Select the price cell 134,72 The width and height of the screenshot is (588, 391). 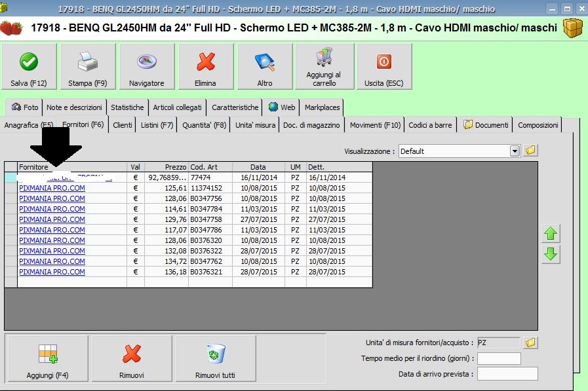coord(167,261)
